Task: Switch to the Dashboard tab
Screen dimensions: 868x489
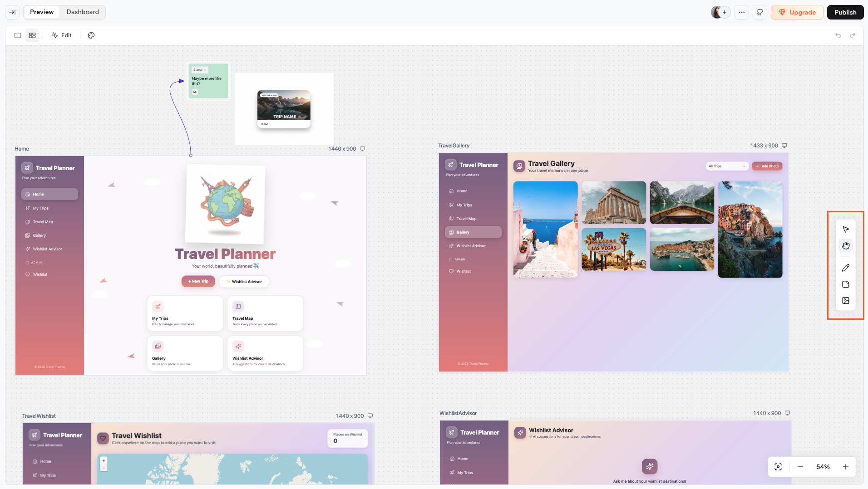Action: [x=83, y=12]
